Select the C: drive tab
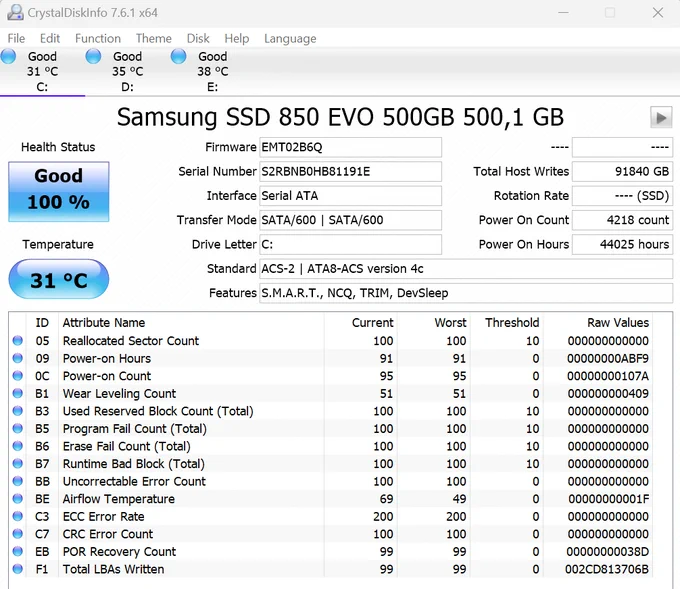 [x=42, y=72]
